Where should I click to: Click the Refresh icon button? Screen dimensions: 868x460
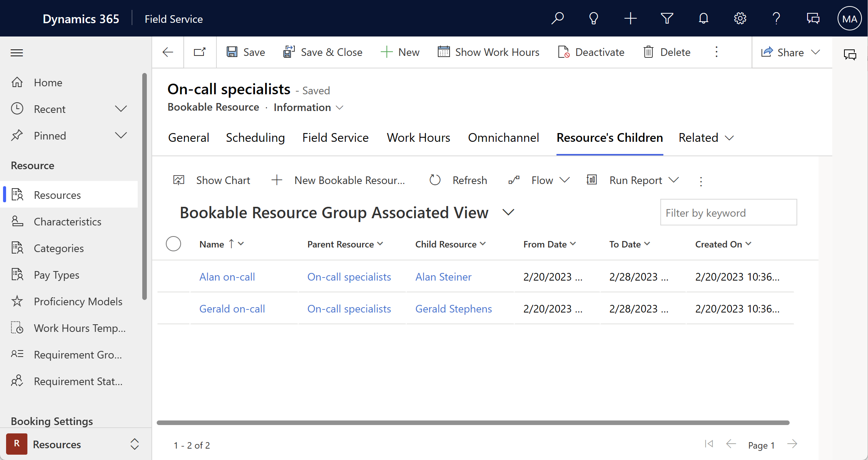(x=434, y=180)
